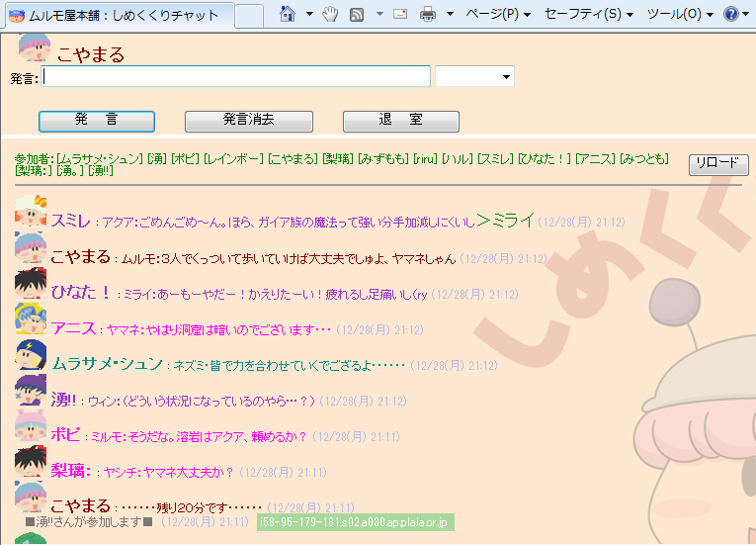
Task: Click the ・・・・・・残り20分です message text
Action: click(192, 507)
